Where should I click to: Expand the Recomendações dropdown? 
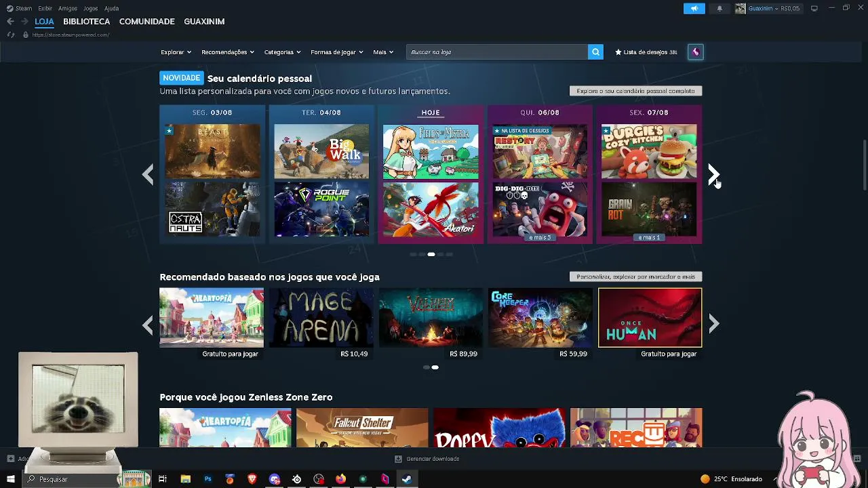(228, 52)
